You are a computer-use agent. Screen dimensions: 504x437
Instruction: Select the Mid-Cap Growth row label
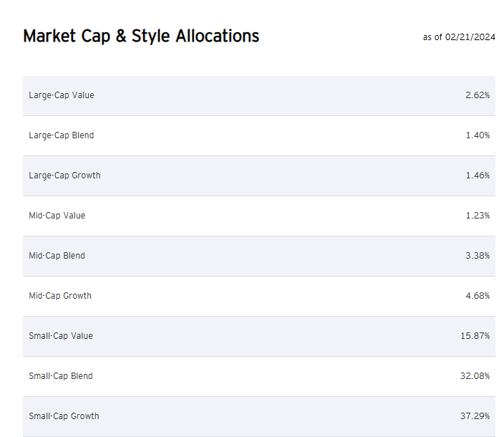[x=60, y=296]
